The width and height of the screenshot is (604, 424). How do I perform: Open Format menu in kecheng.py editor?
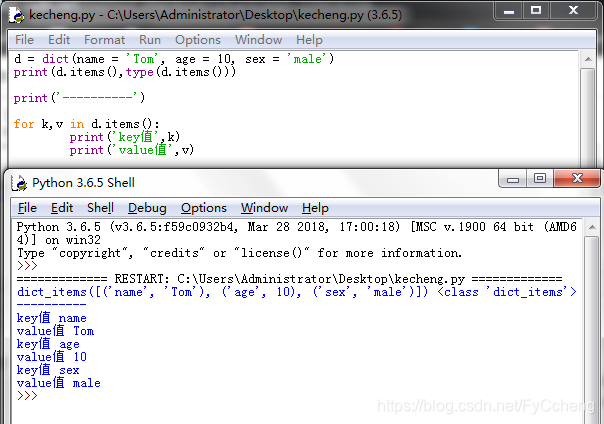(104, 40)
